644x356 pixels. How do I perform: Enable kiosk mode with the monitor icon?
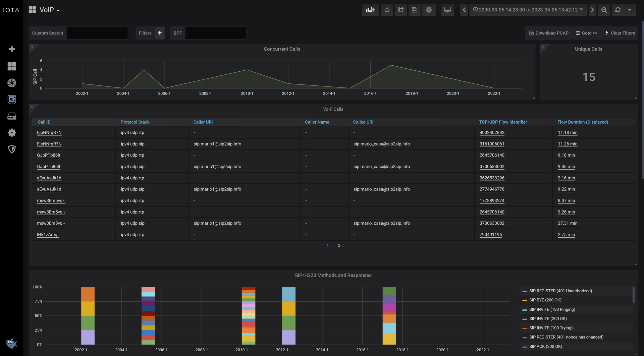click(447, 10)
